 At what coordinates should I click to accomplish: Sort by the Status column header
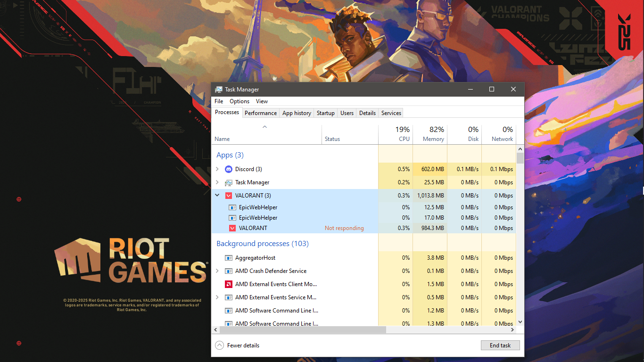tap(350, 134)
